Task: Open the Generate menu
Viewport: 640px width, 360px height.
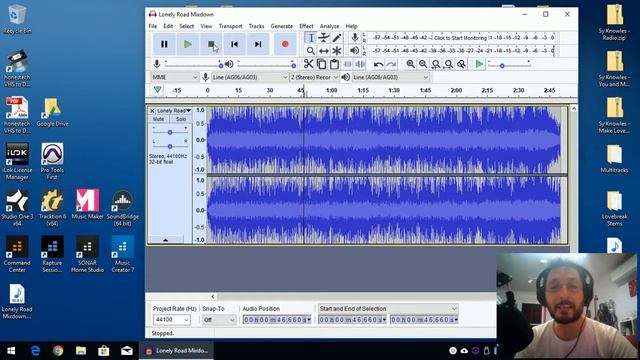Action: 282,26
